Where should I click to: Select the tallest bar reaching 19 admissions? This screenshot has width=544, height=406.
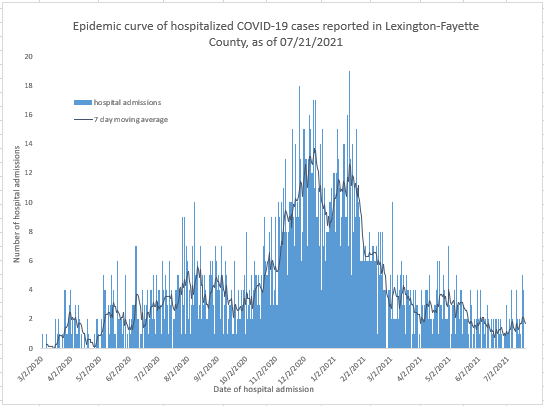(349, 209)
